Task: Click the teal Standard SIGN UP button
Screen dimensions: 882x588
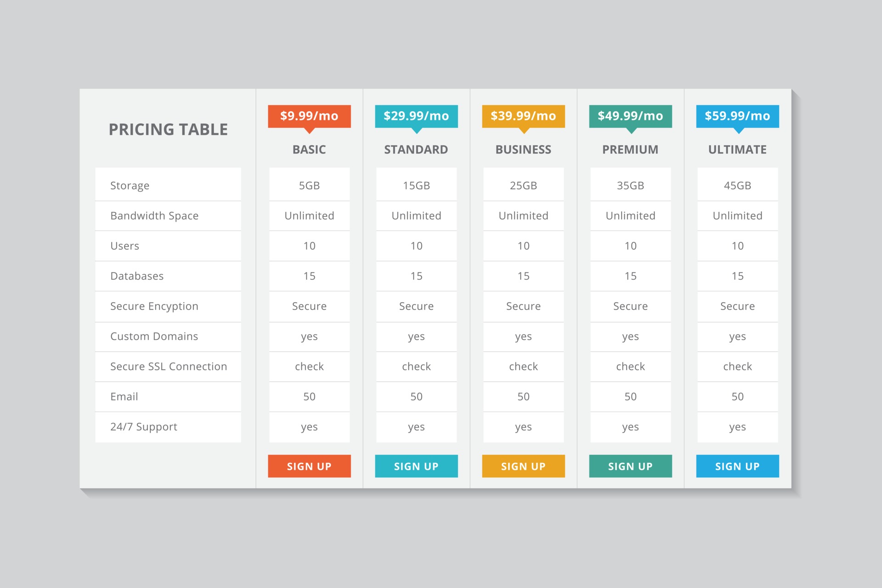Action: [x=417, y=466]
